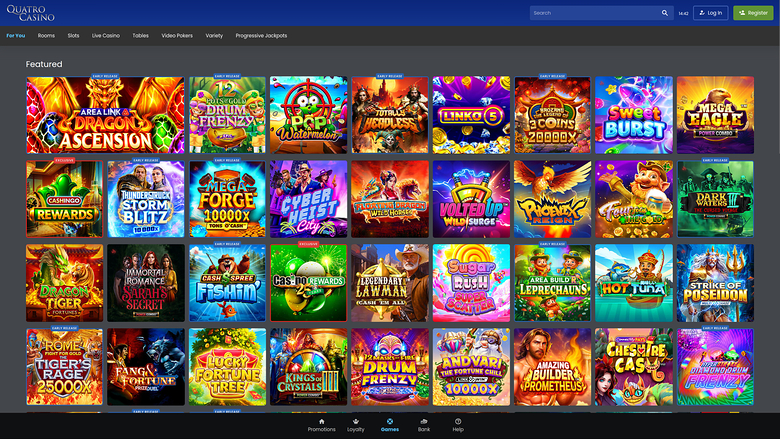Launch the Cyber Heist City game
Viewport: 780px width, 439px height.
pos(308,199)
